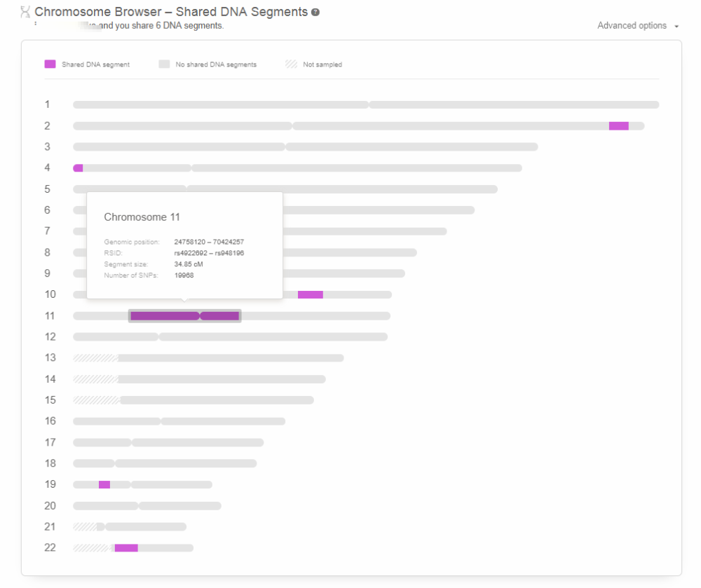Select the purple segment on chromosome 4

[x=77, y=167]
